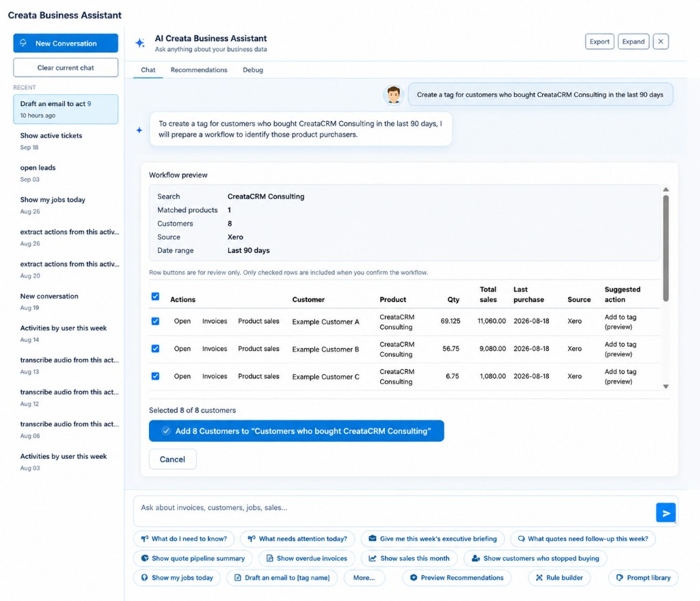The image size is (700, 601).
Task: Click the briefing icon on the executive briefing chip
Action: (373, 539)
